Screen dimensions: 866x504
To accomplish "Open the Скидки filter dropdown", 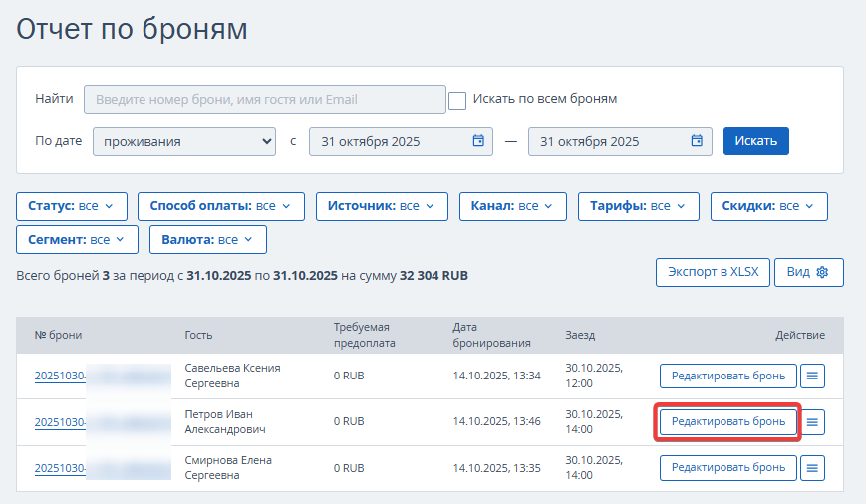I will click(768, 206).
